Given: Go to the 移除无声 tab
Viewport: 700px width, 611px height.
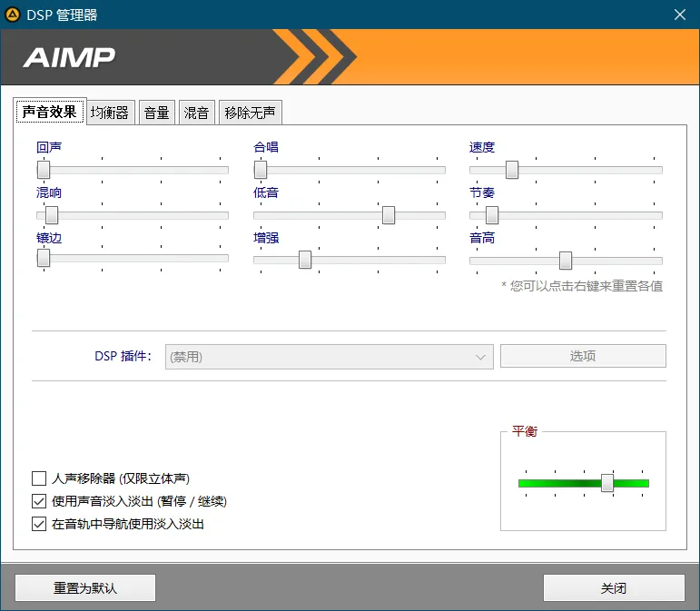Looking at the screenshot, I should 250,113.
